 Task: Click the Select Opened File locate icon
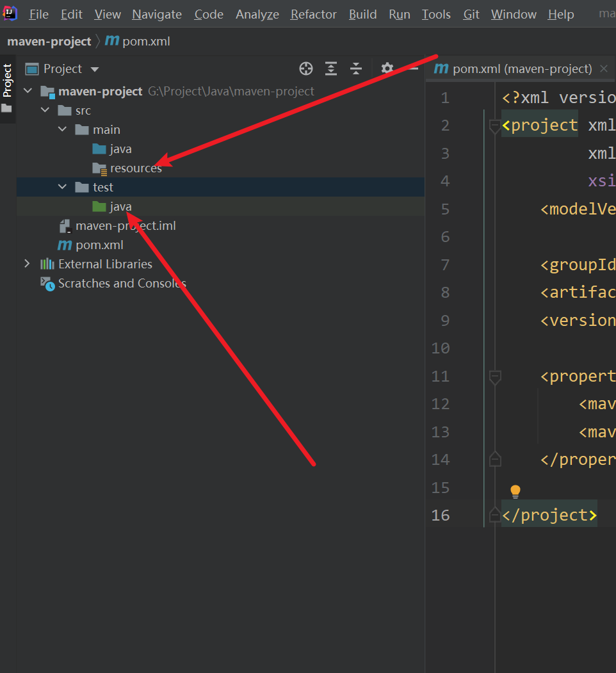point(306,69)
